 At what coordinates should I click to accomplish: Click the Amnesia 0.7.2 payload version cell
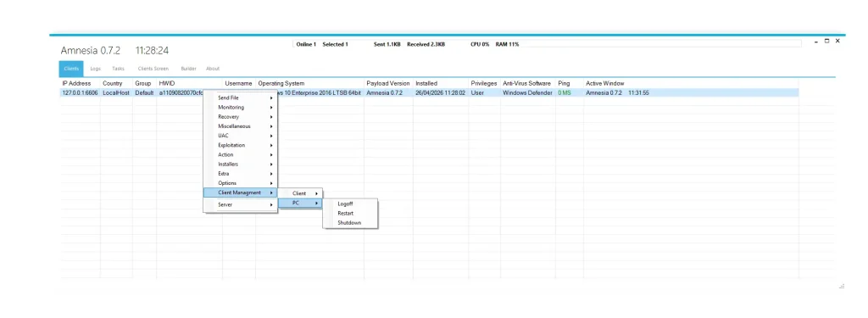[384, 93]
